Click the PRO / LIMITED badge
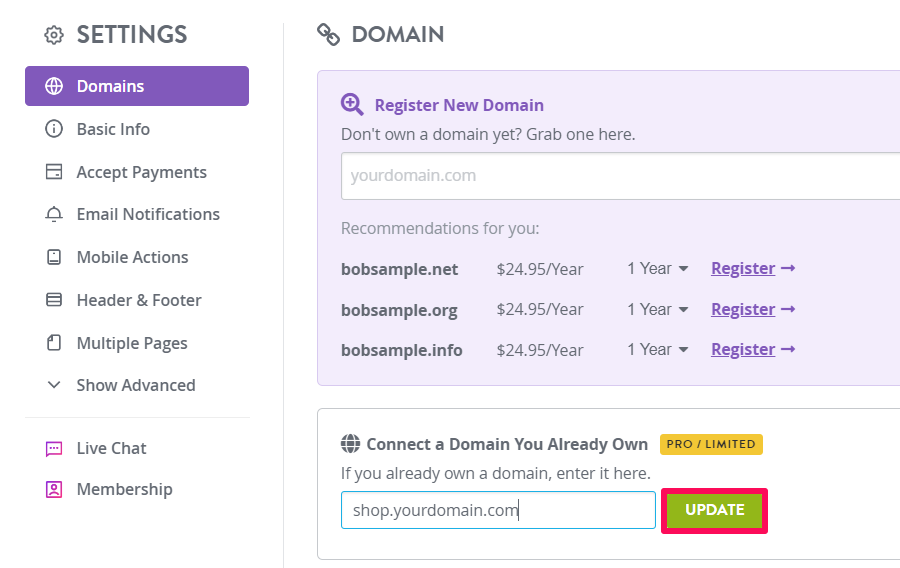Image resolution: width=900 pixels, height=568 pixels. point(711,445)
